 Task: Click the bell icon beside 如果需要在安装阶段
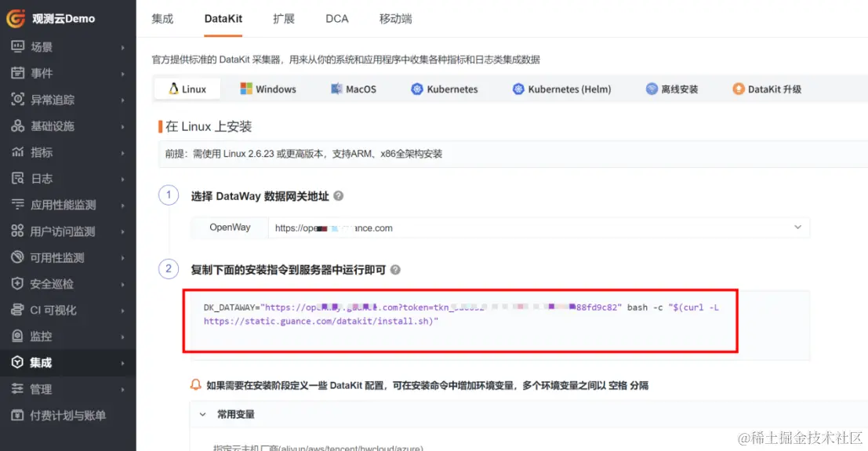[195, 384]
